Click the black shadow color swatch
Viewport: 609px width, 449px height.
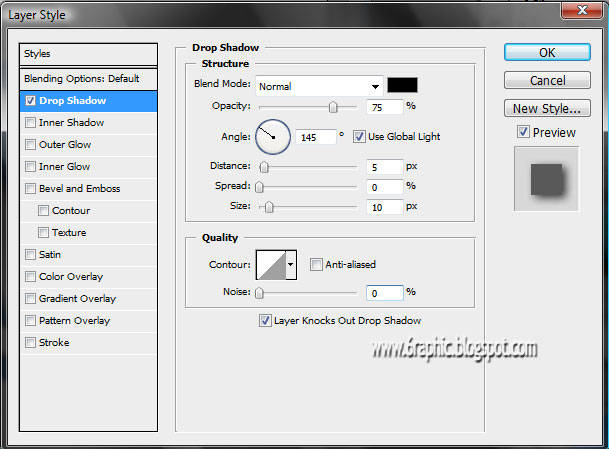coord(402,85)
